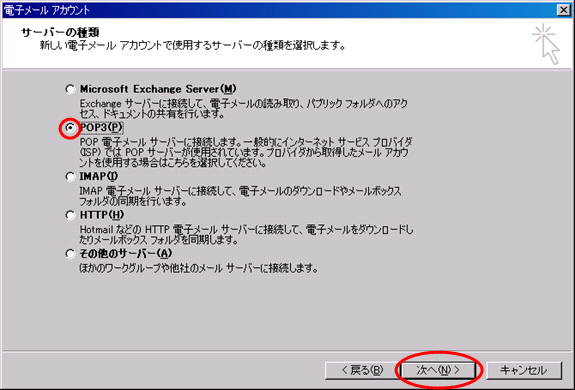Image resolution: width=575 pixels, height=390 pixels.
Task: Click the 次へ(N) > button
Action: (x=439, y=370)
